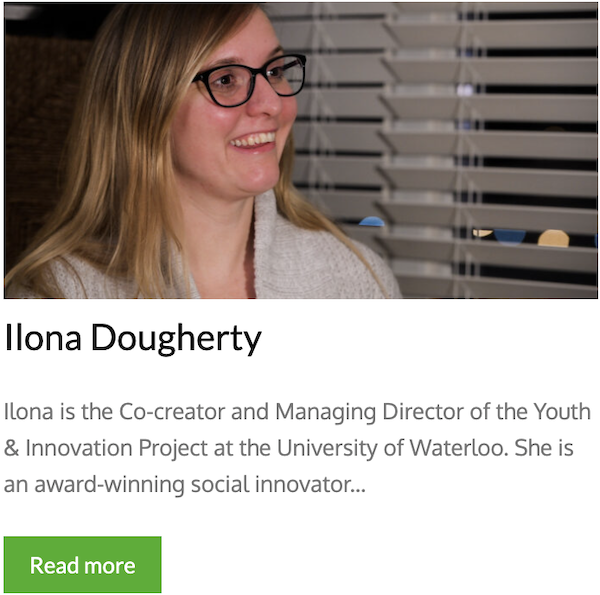Click the Read more button
600x595 pixels.
(82, 565)
